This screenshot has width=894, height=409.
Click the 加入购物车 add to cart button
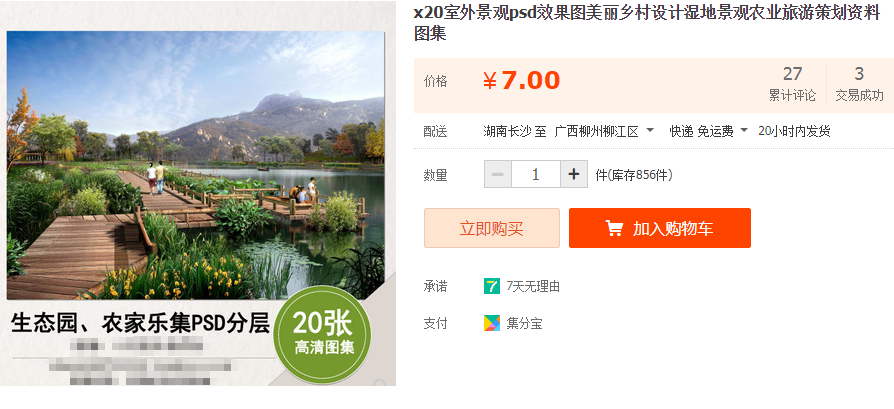(x=660, y=228)
